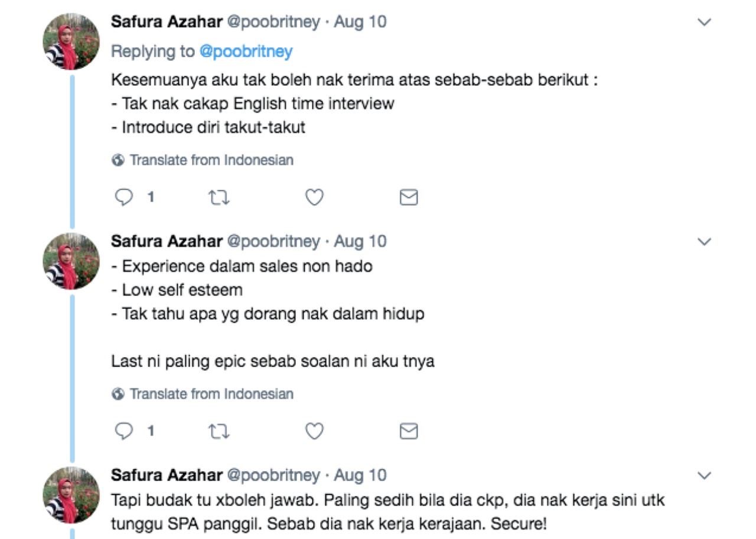The image size is (756, 539).
Task: Open the reply icon on the first tweet
Action: click(124, 197)
